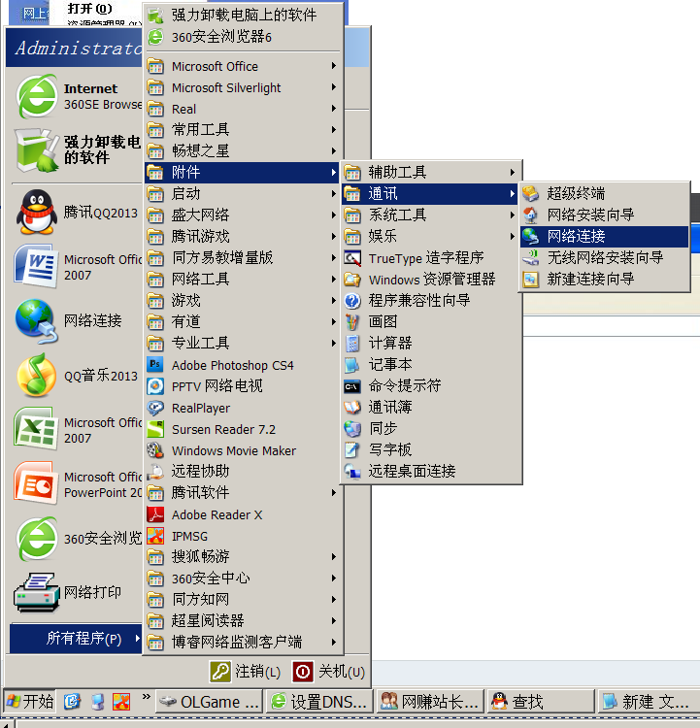Image resolution: width=700 pixels, height=728 pixels.
Task: Expand the 系统工具 submenu arrow
Action: [x=512, y=215]
